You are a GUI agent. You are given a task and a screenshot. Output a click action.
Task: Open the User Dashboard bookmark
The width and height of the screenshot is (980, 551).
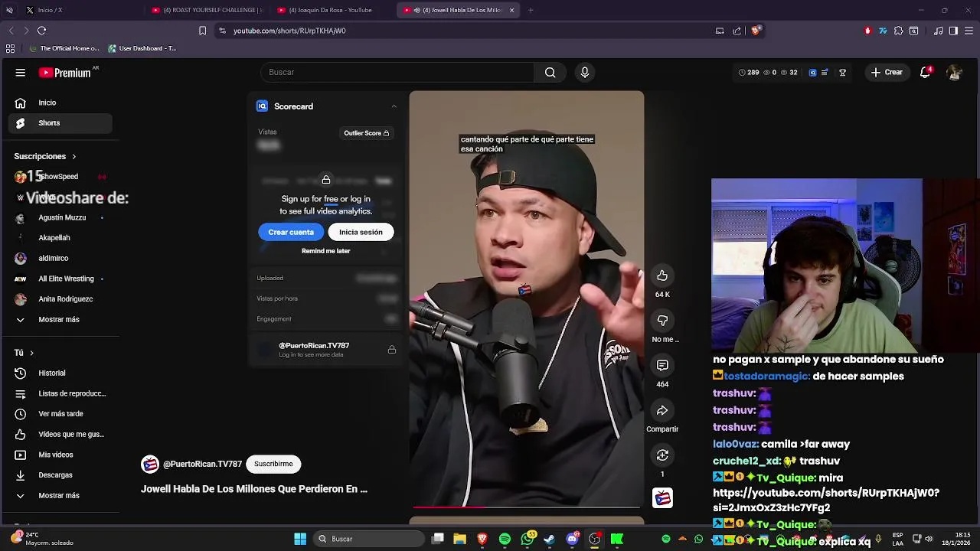coord(142,48)
